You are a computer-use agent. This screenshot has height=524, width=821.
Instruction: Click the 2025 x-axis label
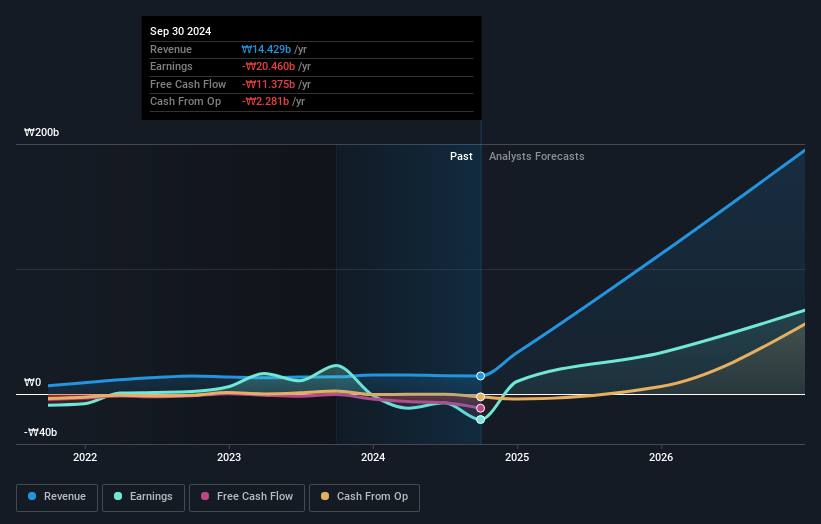pyautogui.click(x=517, y=457)
